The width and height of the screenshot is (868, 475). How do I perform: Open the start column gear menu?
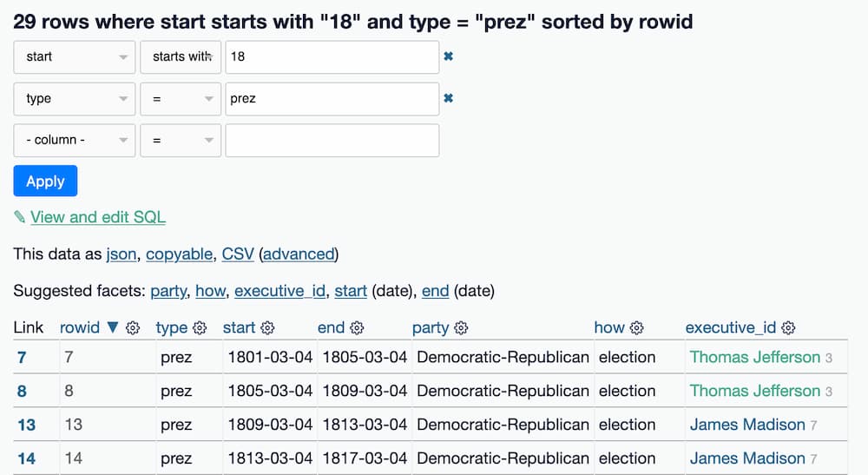tap(267, 328)
